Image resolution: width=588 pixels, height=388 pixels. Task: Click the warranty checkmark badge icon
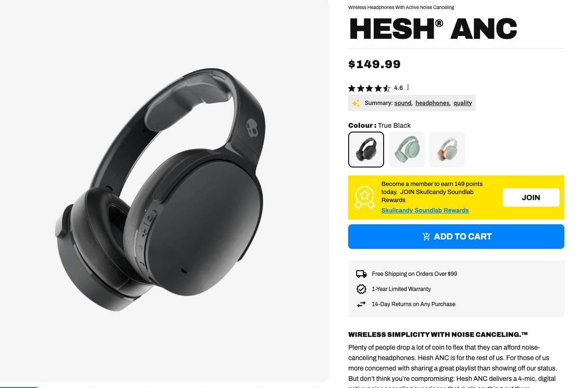click(x=361, y=289)
